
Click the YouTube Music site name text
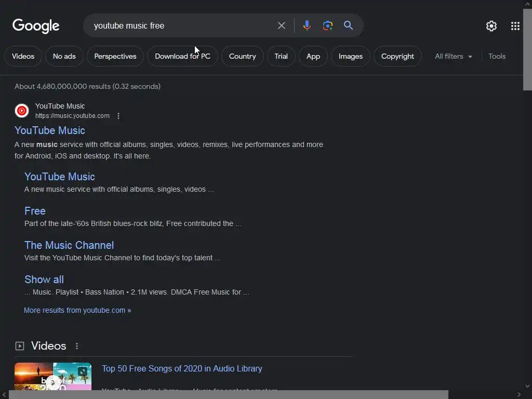pyautogui.click(x=60, y=106)
